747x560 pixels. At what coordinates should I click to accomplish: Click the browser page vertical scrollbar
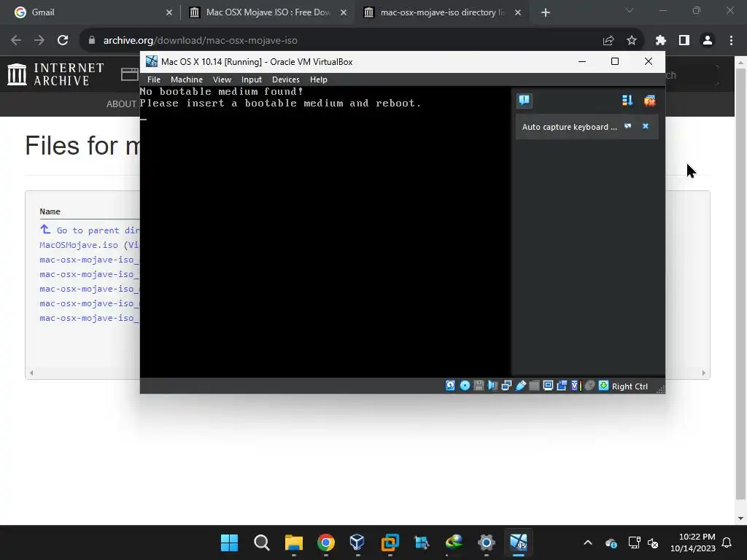coord(740,284)
